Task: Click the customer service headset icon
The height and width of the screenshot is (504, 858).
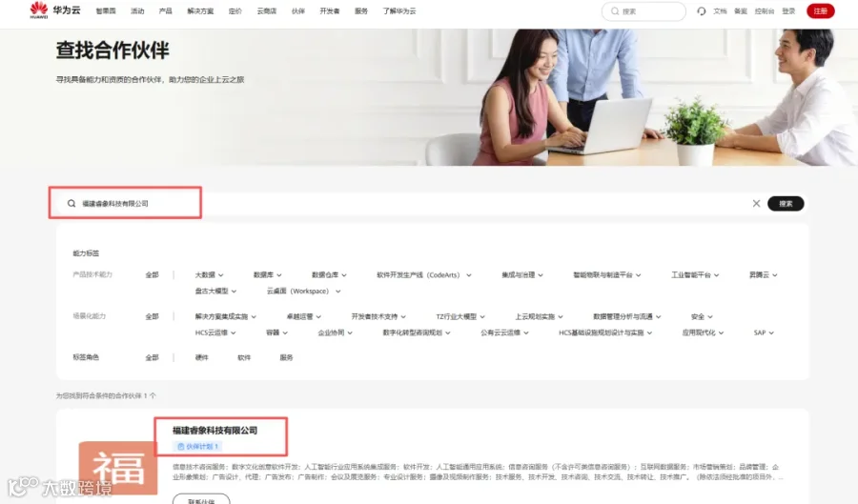Action: (701, 10)
